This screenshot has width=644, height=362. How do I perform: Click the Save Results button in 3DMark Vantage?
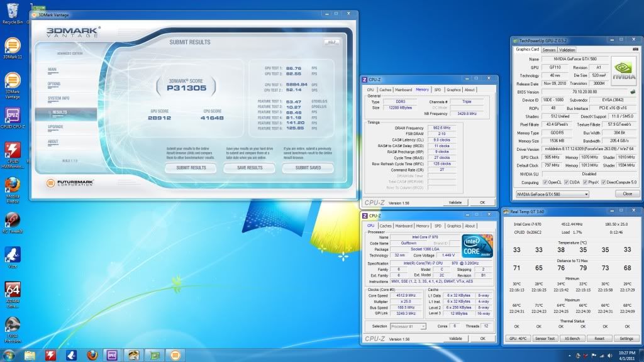250,168
